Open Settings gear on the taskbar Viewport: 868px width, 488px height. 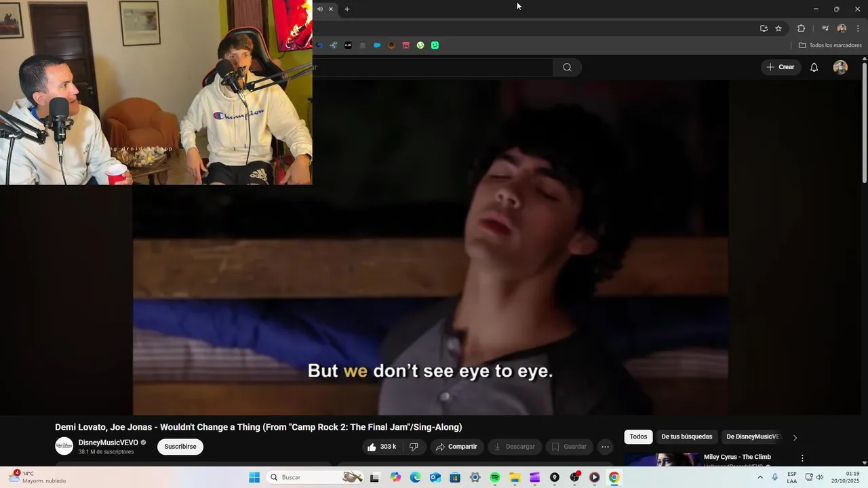pyautogui.click(x=475, y=477)
